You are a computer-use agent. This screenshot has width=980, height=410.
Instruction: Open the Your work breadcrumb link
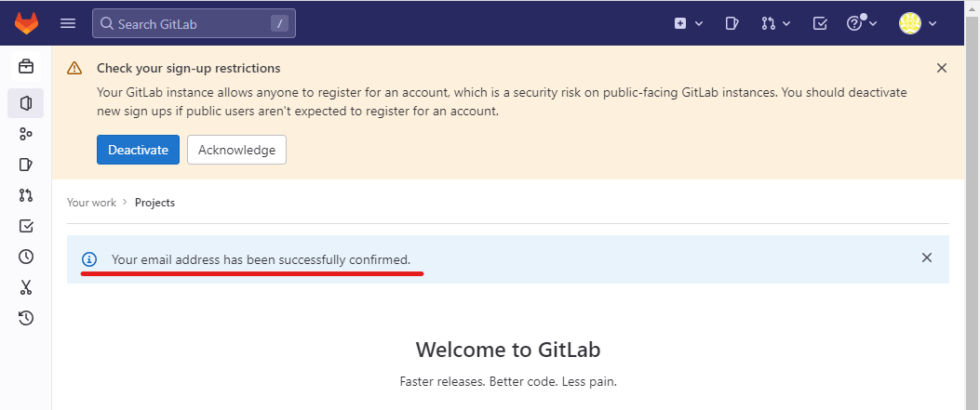coord(91,202)
